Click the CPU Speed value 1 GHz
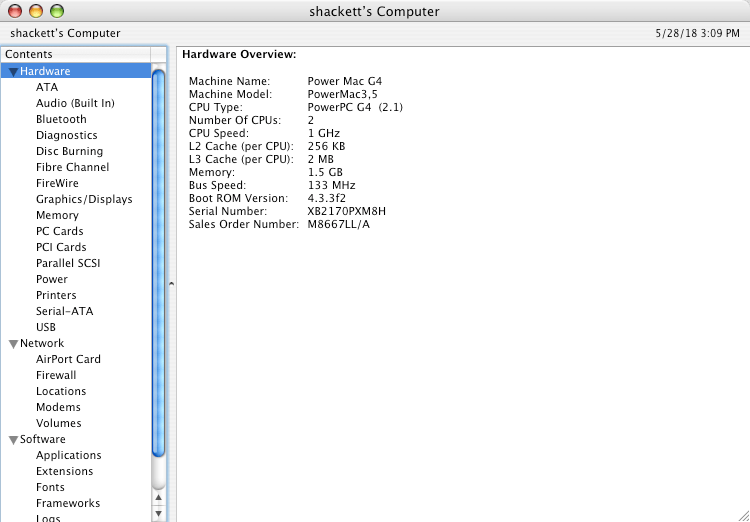This screenshot has width=750, height=522. tap(324, 133)
